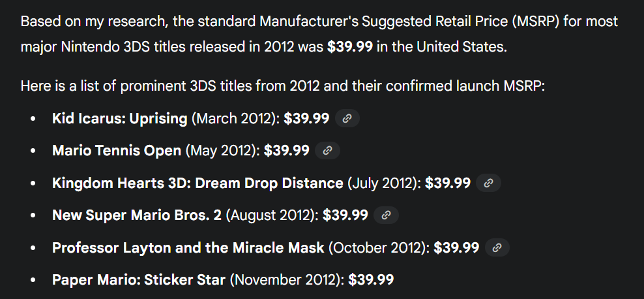This screenshot has height=299, width=644.
Task: Click the (March 2012) date text
Action: click(x=235, y=119)
